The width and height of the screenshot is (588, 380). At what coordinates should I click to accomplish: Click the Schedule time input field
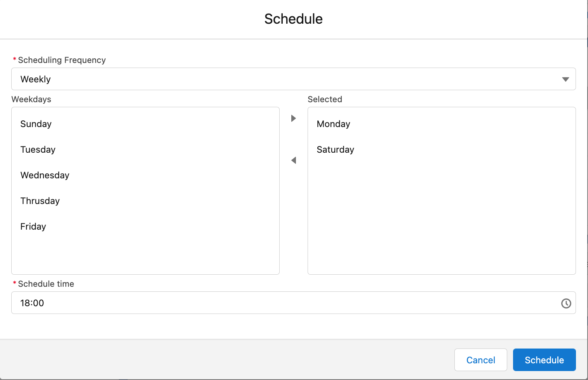pyautogui.click(x=272, y=303)
